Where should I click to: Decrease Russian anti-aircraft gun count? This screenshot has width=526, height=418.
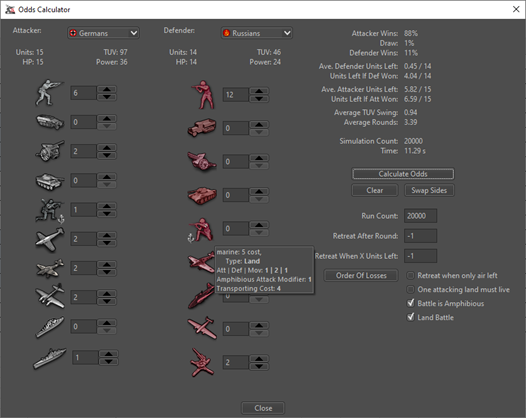click(259, 366)
